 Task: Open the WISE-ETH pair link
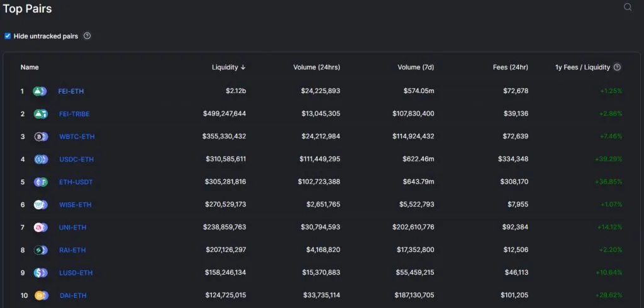point(75,204)
